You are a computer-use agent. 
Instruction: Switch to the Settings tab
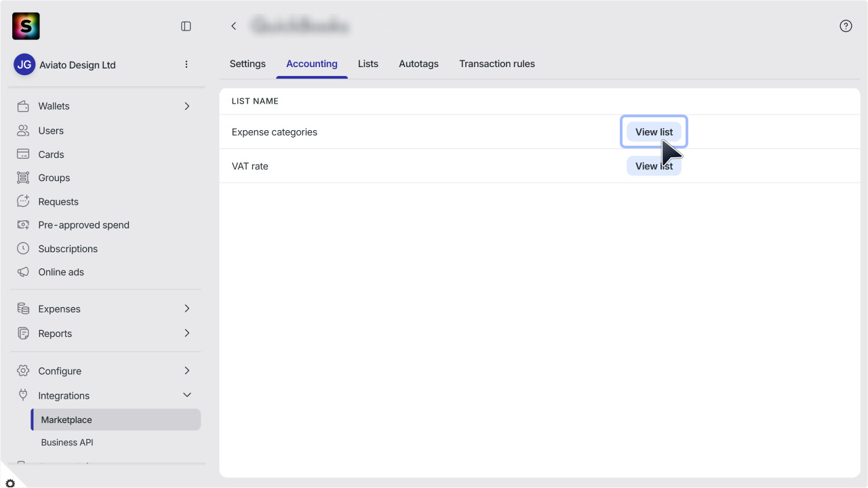[248, 64]
